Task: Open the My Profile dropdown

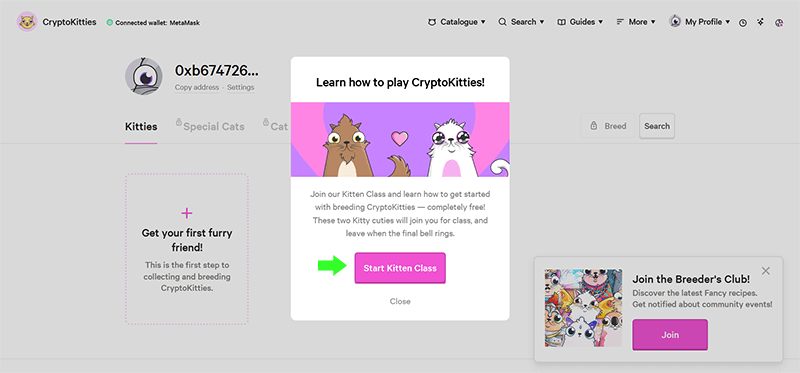Action: [x=699, y=22]
